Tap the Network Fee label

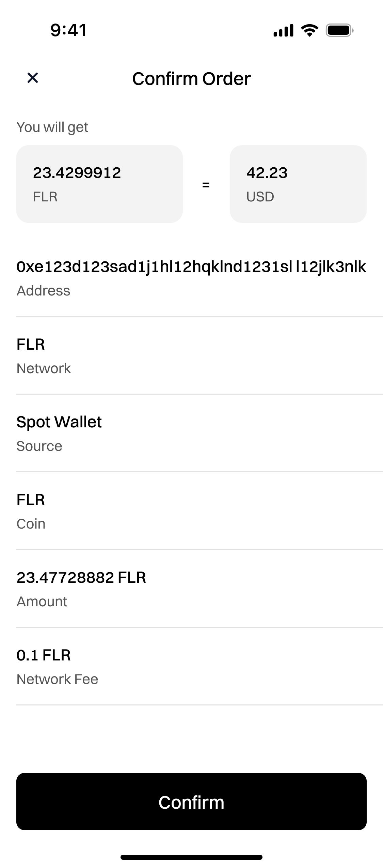click(x=57, y=679)
